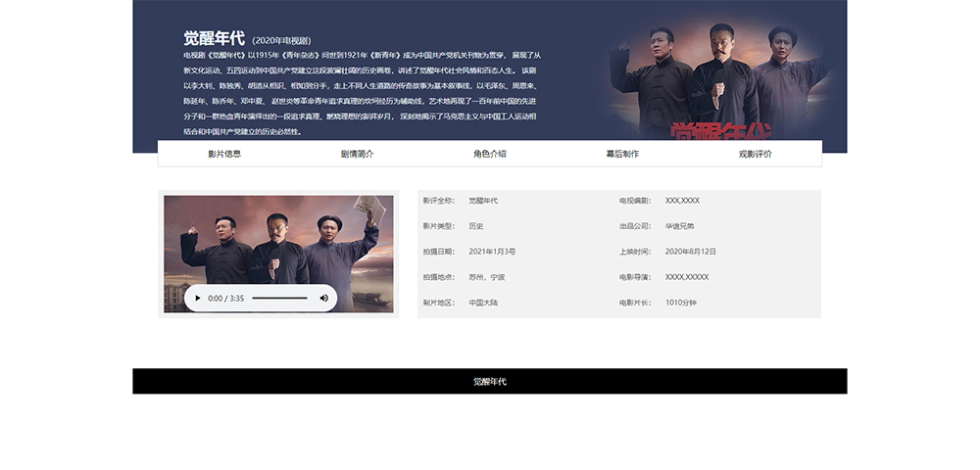Click the 2021年1月3号 shooting date
The height and width of the screenshot is (470, 980).
point(492,253)
